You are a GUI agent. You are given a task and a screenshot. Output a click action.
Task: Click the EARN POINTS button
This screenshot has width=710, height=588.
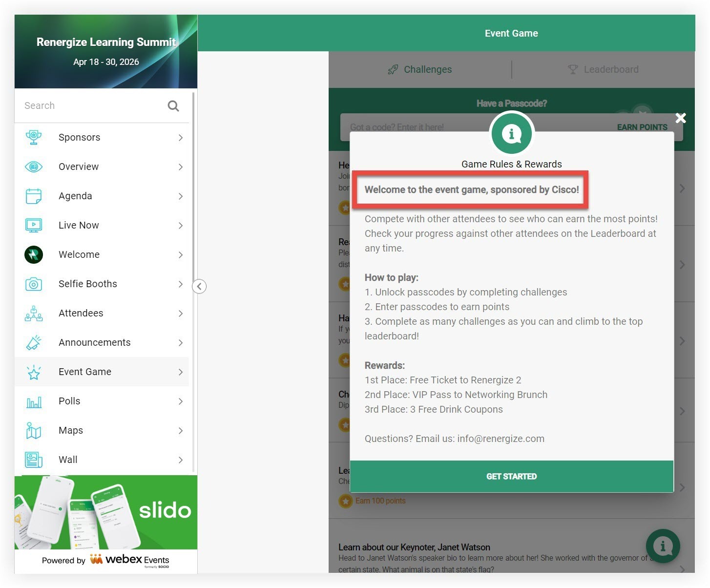coord(642,127)
